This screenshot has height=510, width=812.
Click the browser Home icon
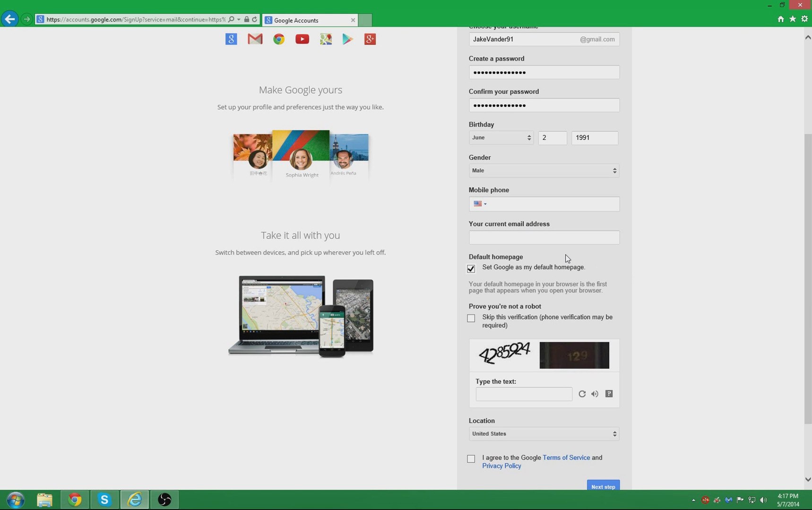point(780,19)
